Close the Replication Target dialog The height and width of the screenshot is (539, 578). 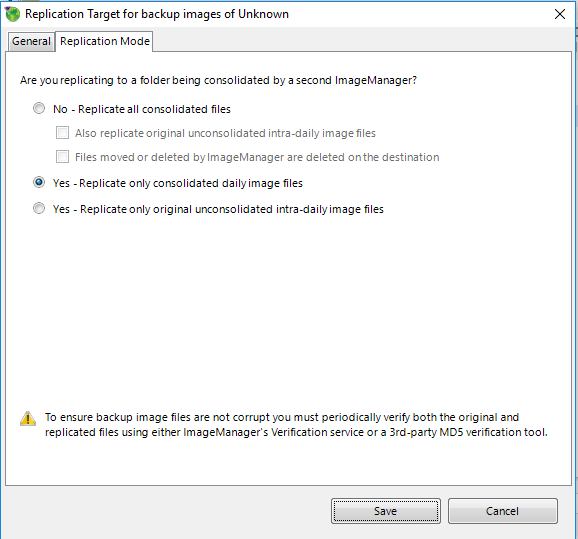point(560,14)
